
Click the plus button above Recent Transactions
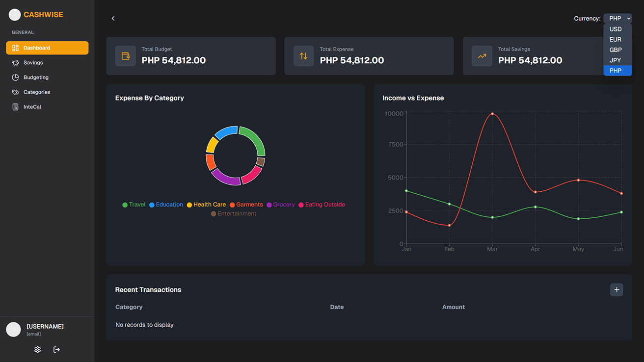point(617,289)
